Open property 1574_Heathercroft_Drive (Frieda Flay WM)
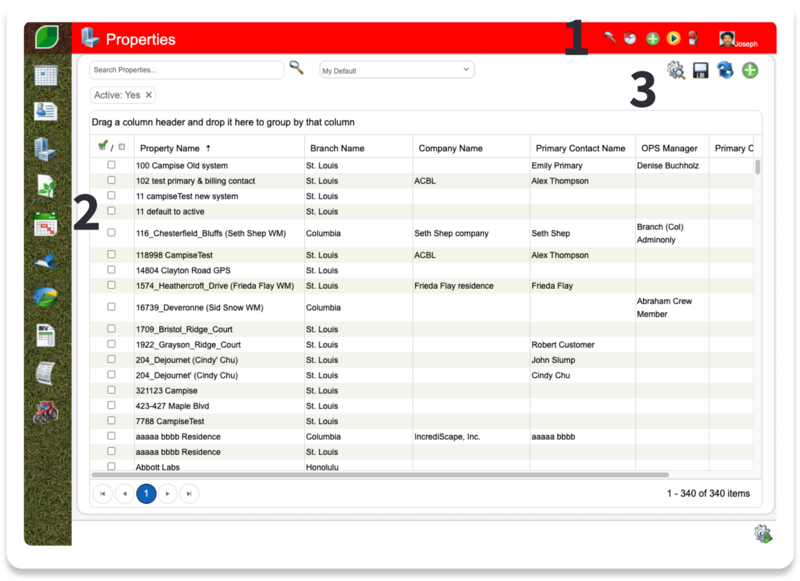800x581 pixels. (215, 286)
